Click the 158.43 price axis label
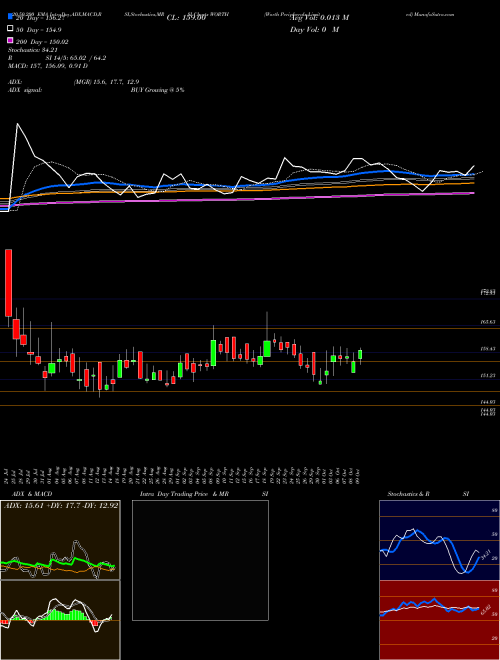 coord(487,349)
